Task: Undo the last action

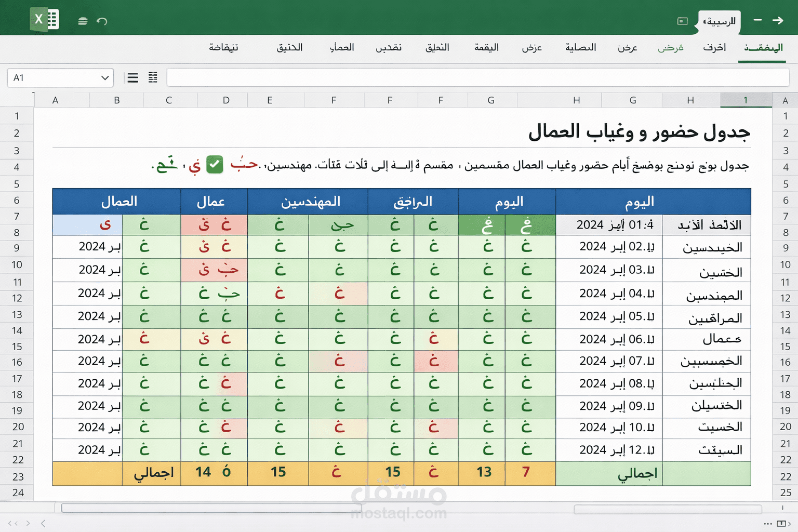Action: click(102, 21)
